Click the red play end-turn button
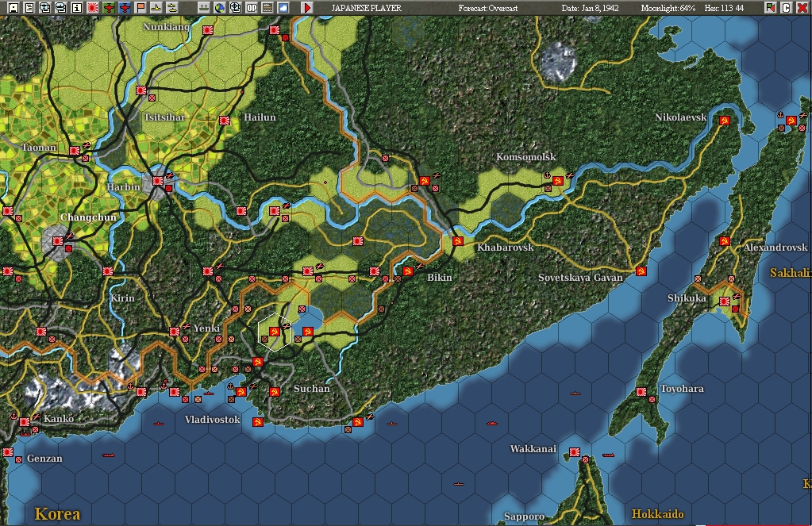 (x=307, y=7)
